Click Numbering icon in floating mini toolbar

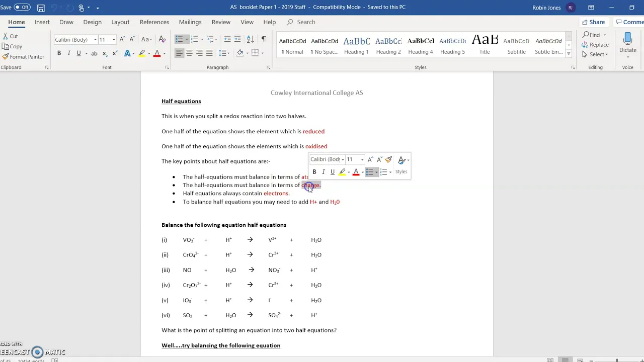[383, 172]
